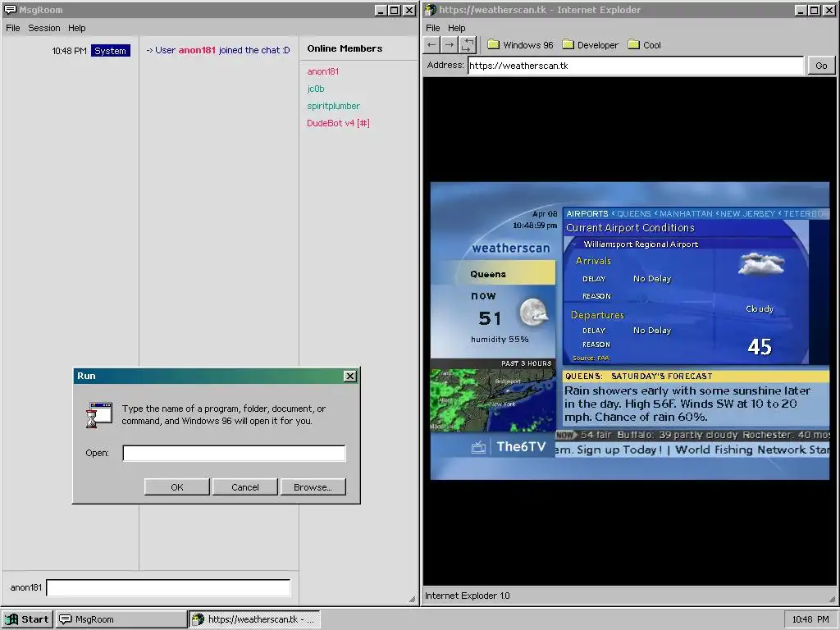Open the Developer bookmark folder
The height and width of the screenshot is (630, 840).
pyautogui.click(x=591, y=45)
